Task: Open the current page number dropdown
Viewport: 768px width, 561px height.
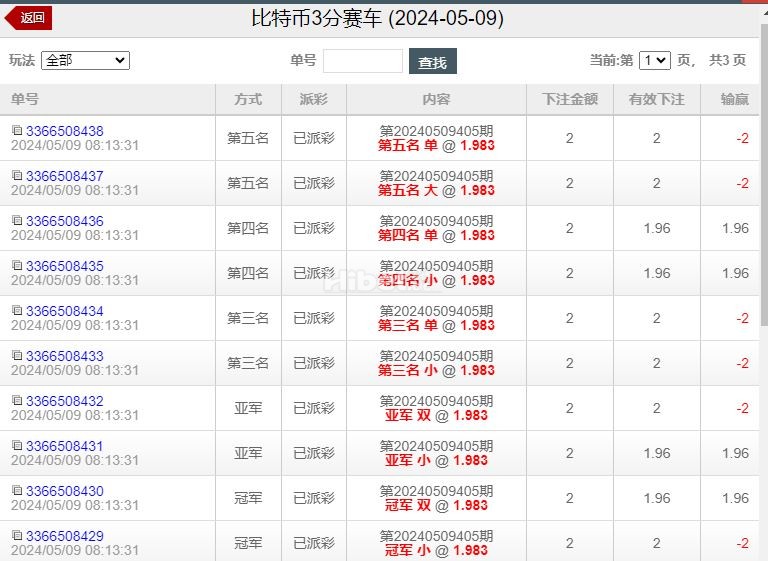Action: coord(654,60)
